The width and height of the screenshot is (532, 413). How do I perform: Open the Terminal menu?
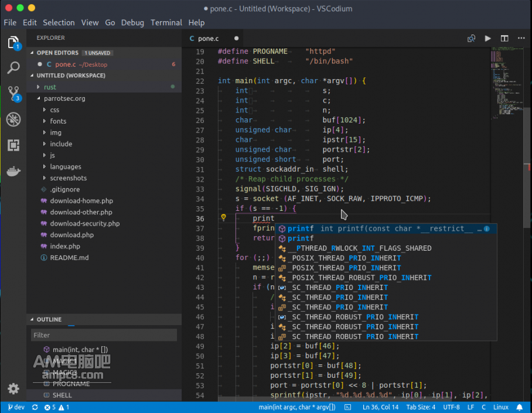(166, 22)
